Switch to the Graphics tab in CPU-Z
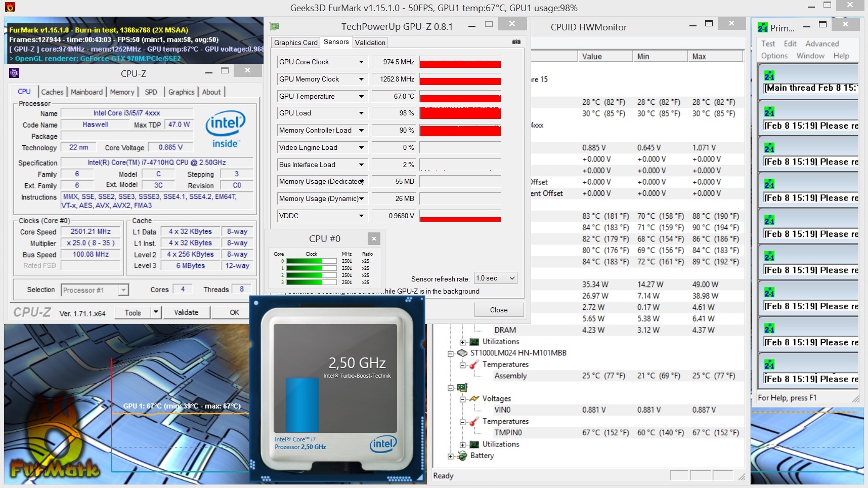This screenshot has width=868, height=488. click(x=181, y=92)
